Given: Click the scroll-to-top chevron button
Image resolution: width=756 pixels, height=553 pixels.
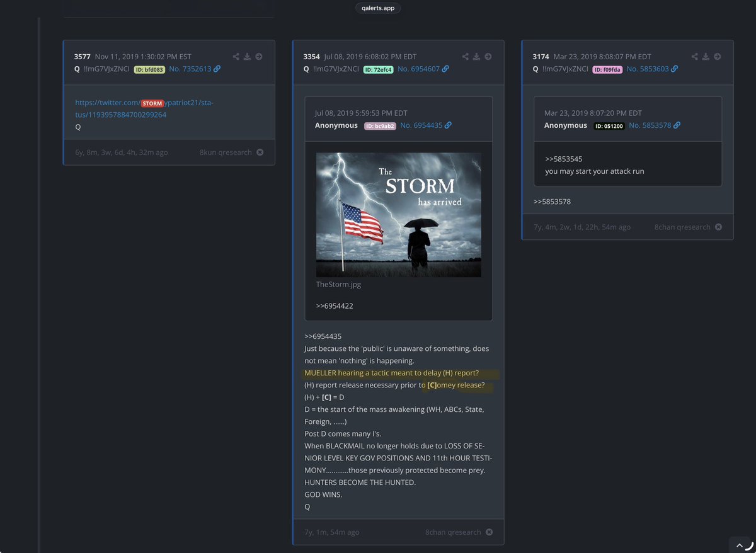Looking at the screenshot, I should coord(741,545).
